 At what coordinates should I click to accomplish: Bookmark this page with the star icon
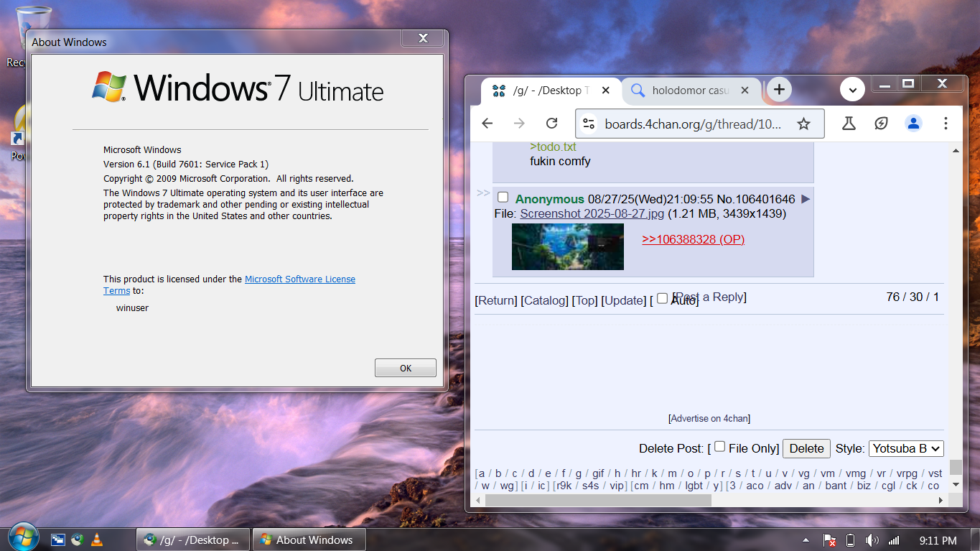pos(803,124)
